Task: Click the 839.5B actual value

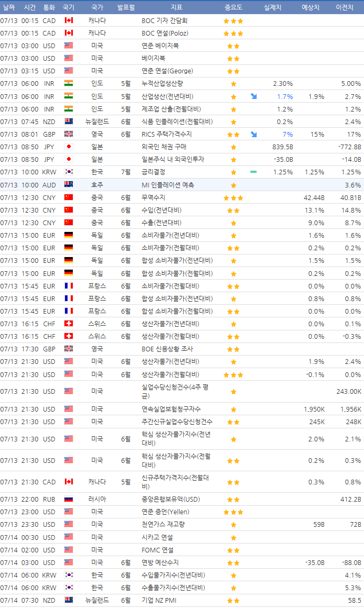Action: point(283,147)
